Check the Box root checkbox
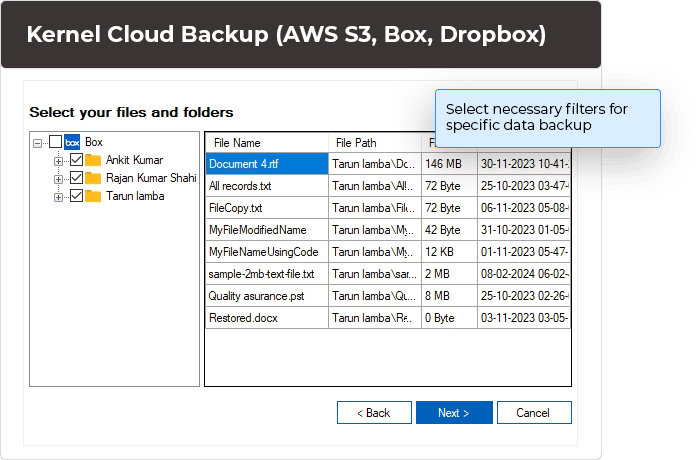 (x=55, y=142)
